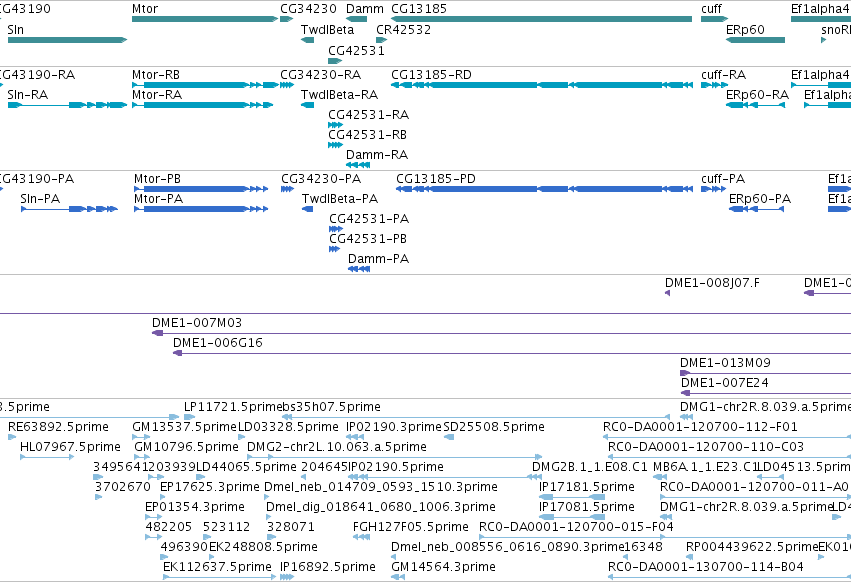Select DMG2-chr2L.10.063.a.5prime label

(x=336, y=447)
